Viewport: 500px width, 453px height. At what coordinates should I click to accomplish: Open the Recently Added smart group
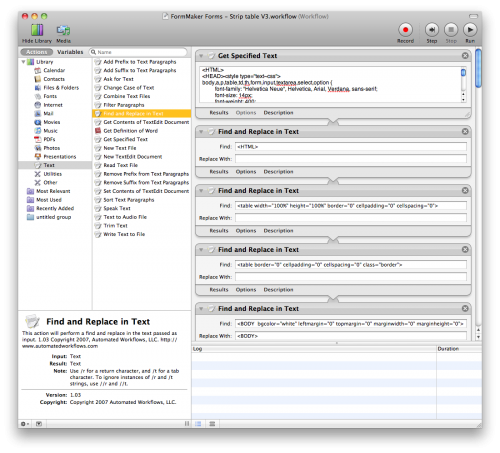pyautogui.click(x=55, y=208)
